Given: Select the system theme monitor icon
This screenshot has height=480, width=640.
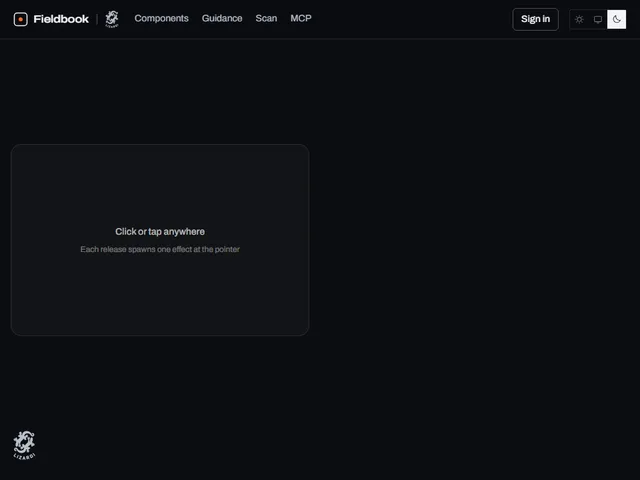Looking at the screenshot, I should coord(598,19).
